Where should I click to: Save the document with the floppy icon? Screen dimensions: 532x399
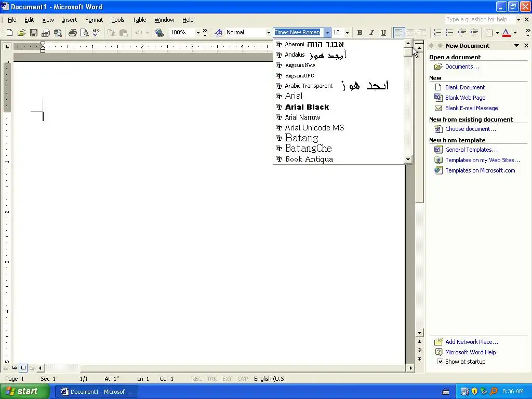[x=34, y=33]
